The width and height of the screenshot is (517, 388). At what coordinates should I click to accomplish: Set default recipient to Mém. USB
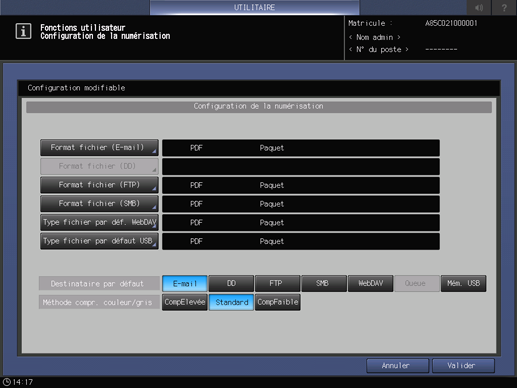click(464, 283)
